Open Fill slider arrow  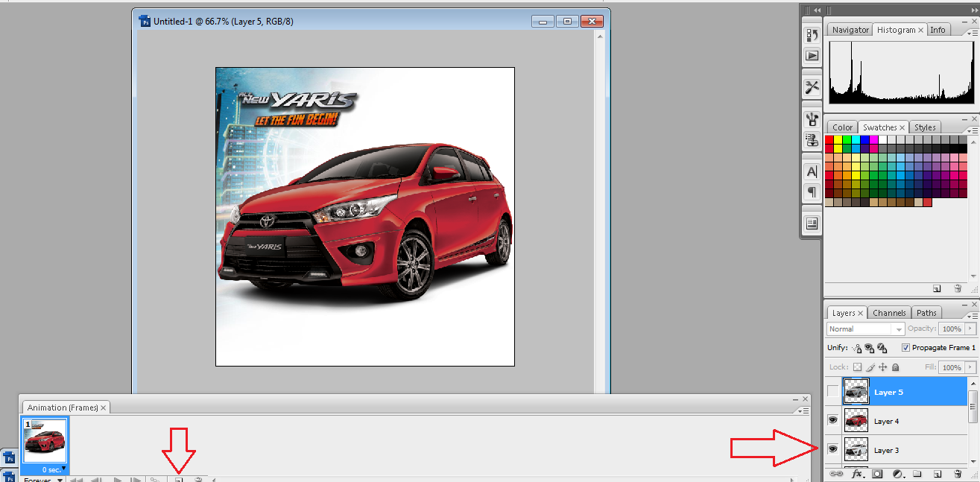pyautogui.click(x=970, y=367)
